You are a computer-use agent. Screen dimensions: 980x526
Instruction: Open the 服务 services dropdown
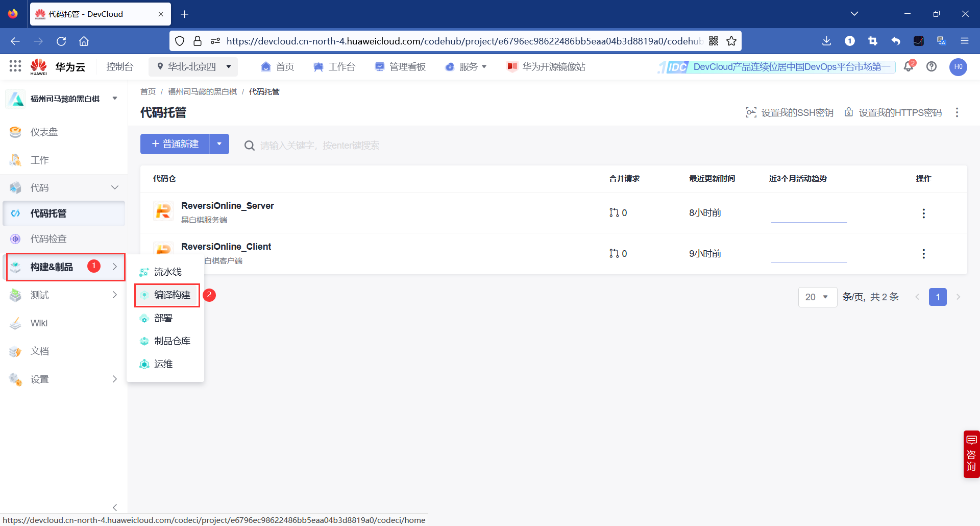(466, 67)
